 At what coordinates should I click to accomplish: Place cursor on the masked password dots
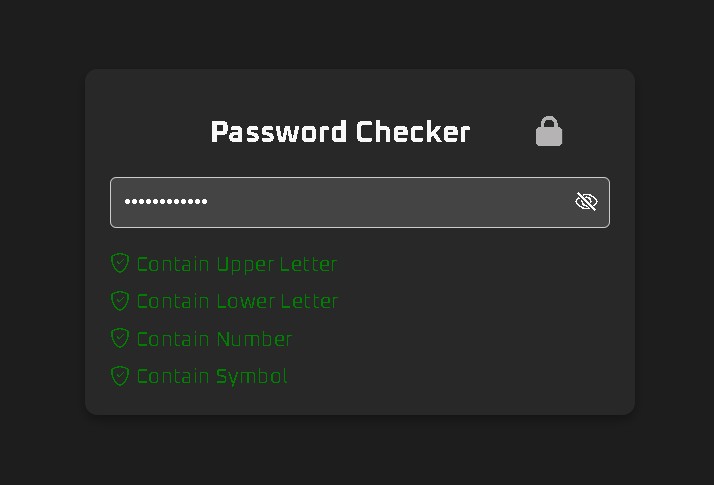166,201
